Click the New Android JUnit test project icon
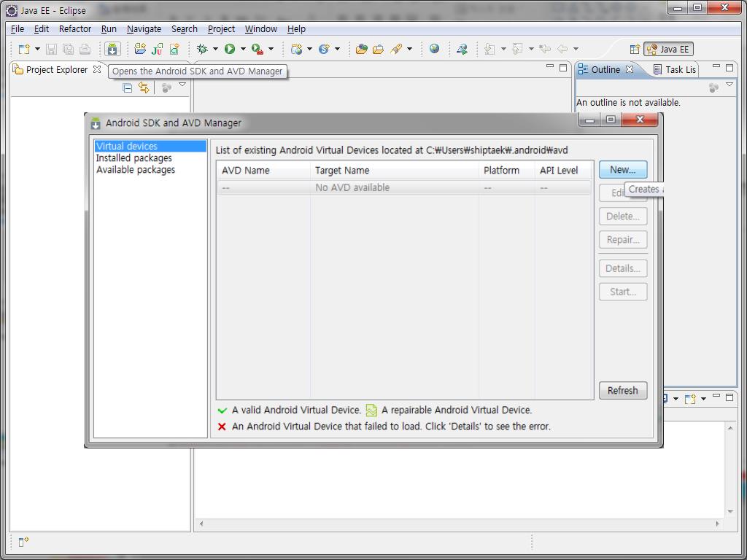Image resolution: width=747 pixels, height=560 pixels. (158, 49)
